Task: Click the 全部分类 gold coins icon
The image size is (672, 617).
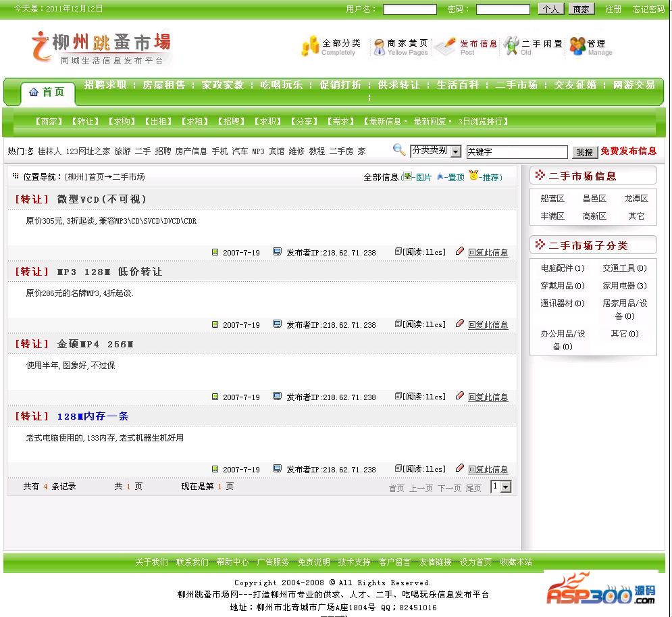Action: (310, 46)
